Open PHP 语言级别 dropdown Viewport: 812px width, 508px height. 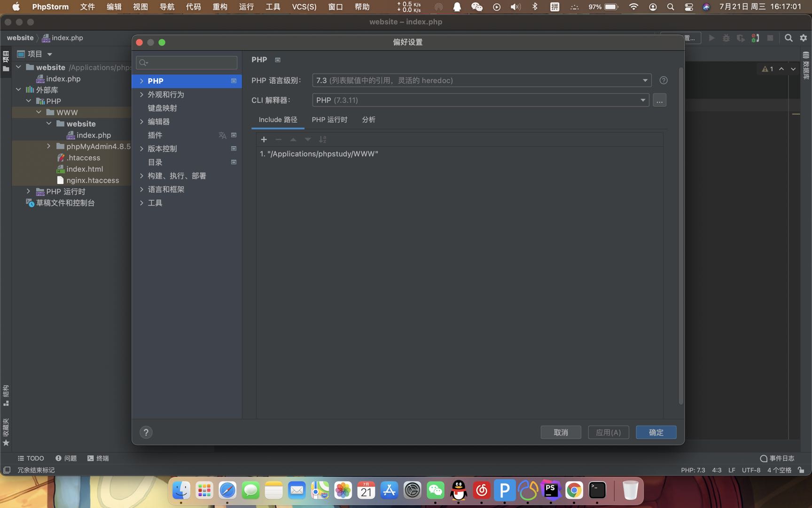482,80
